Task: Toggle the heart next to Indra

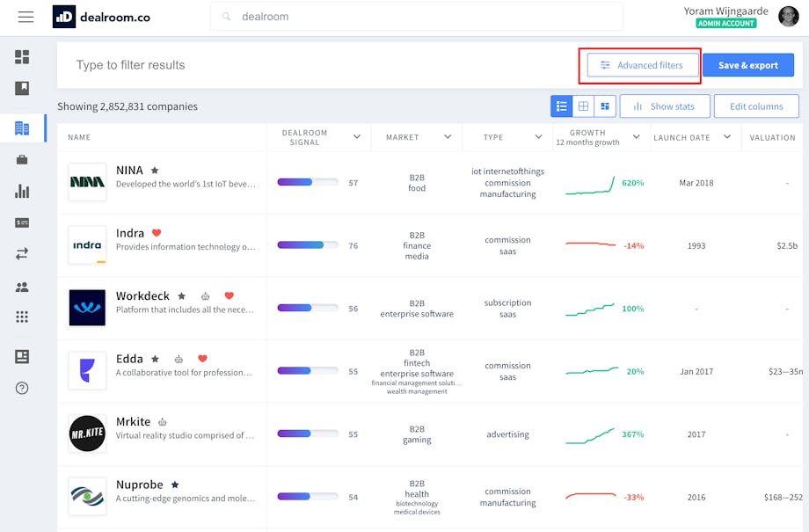Action: coord(157,233)
